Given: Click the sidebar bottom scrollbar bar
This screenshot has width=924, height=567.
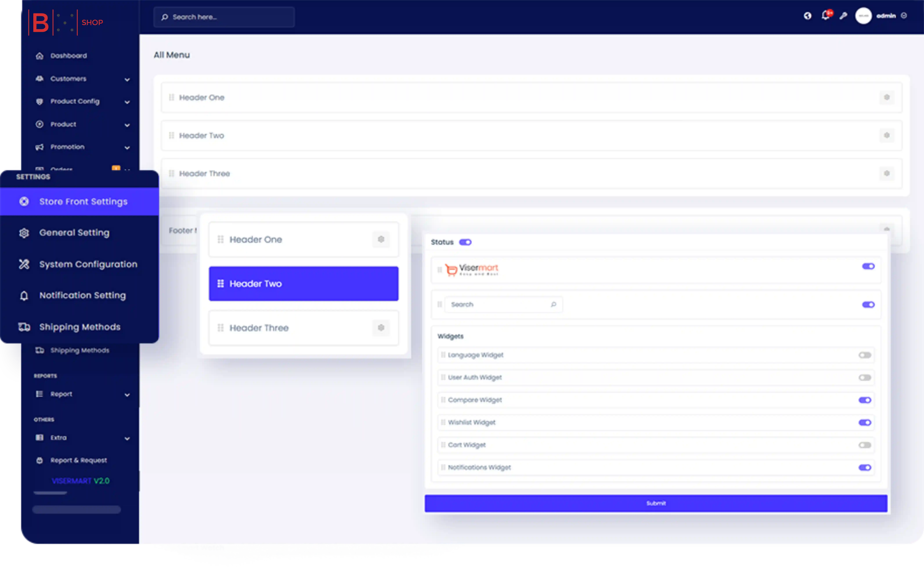Looking at the screenshot, I should (76, 510).
